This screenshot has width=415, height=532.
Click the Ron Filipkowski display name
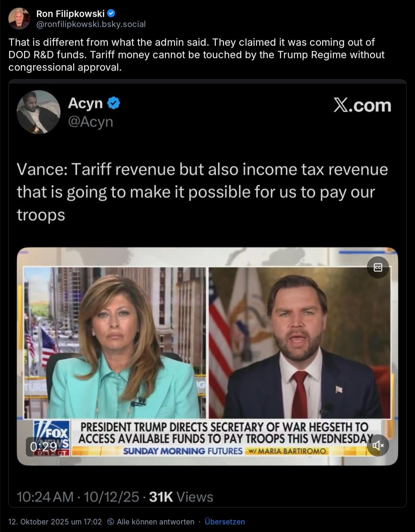pos(70,13)
